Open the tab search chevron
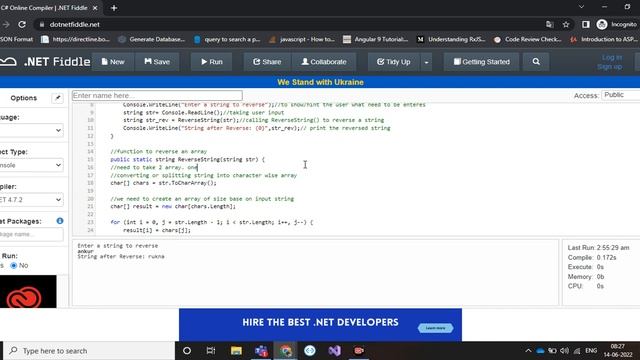Image resolution: width=640 pixels, height=360 pixels. (x=581, y=7)
